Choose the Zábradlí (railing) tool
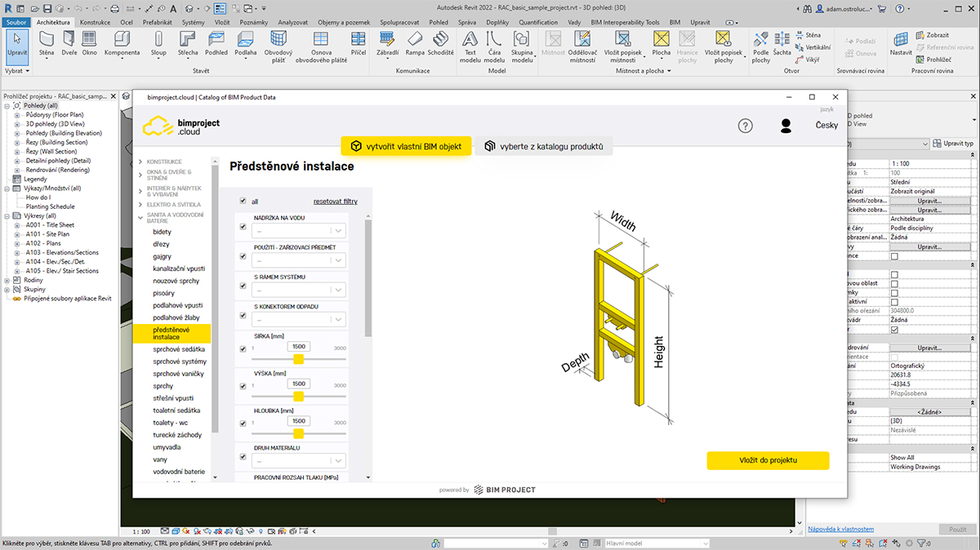Viewport: 980px width, 550px height. point(387,44)
